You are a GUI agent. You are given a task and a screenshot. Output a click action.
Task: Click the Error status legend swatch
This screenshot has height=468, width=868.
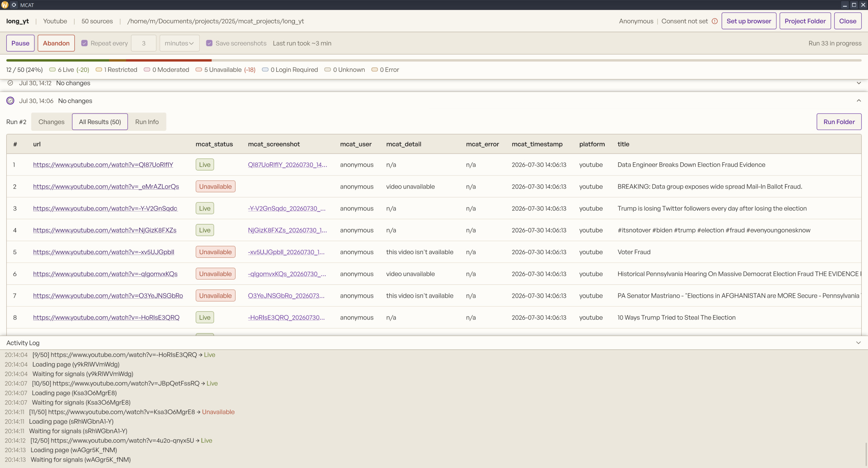coord(374,69)
